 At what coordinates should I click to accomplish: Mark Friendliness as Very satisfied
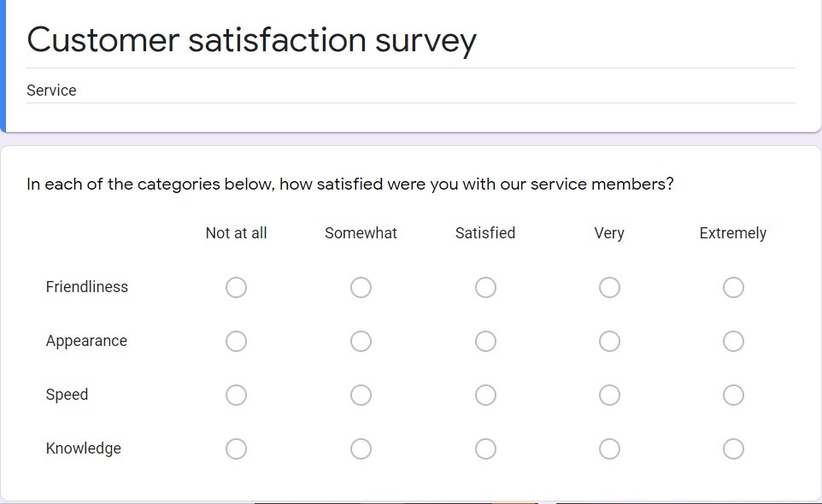tap(609, 288)
